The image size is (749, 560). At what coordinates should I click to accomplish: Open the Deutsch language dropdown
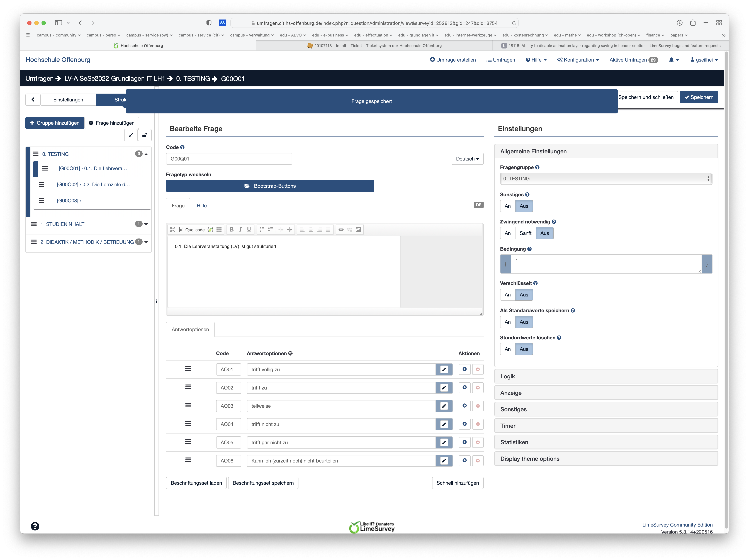pyautogui.click(x=467, y=159)
